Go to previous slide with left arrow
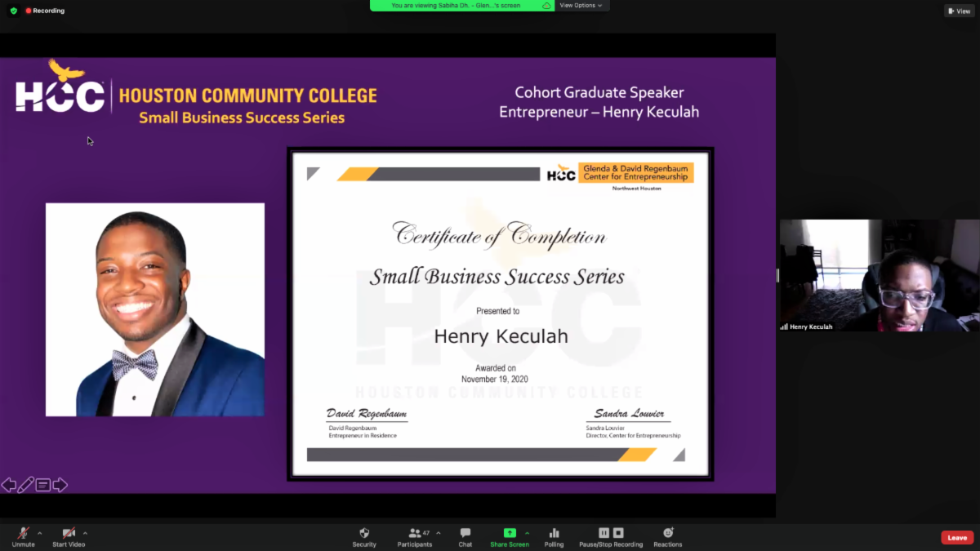The width and height of the screenshot is (980, 551). click(x=9, y=485)
